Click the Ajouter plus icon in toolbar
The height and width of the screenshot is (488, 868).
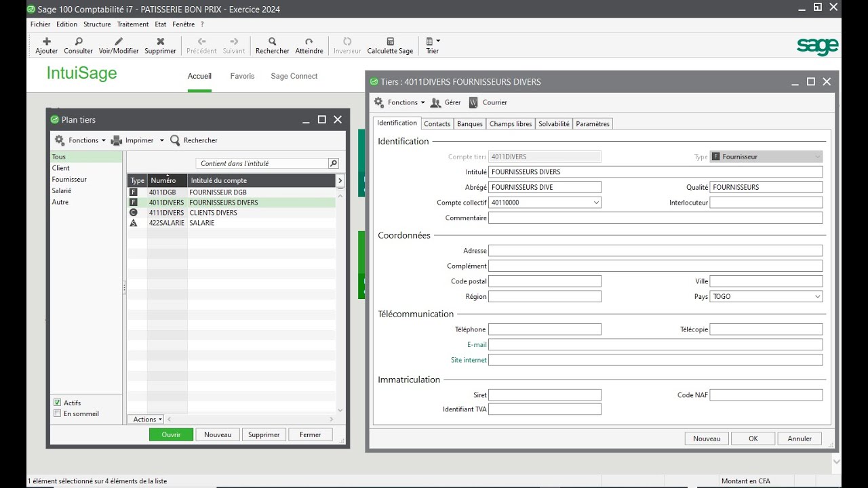point(46,41)
